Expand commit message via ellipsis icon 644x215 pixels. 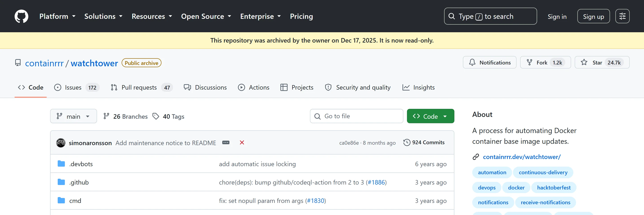226,142
